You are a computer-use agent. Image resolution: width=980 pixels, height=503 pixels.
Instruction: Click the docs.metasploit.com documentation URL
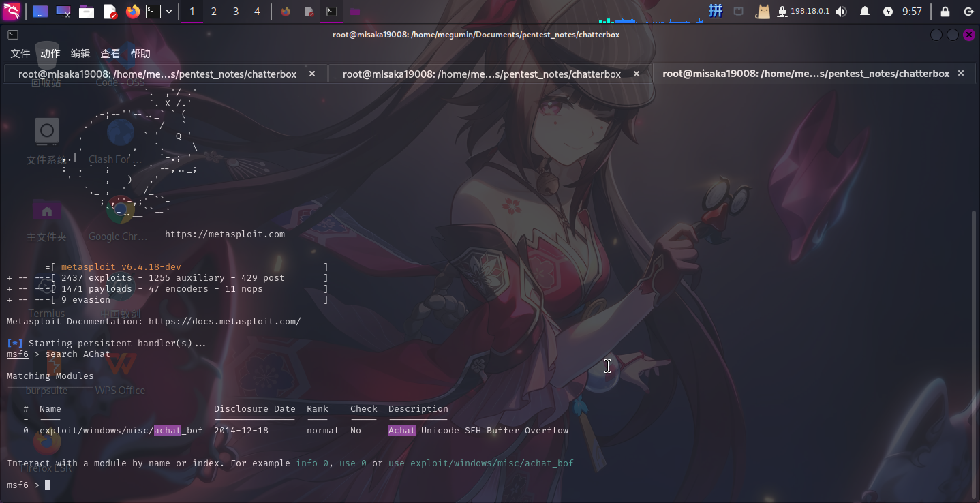[x=225, y=321]
